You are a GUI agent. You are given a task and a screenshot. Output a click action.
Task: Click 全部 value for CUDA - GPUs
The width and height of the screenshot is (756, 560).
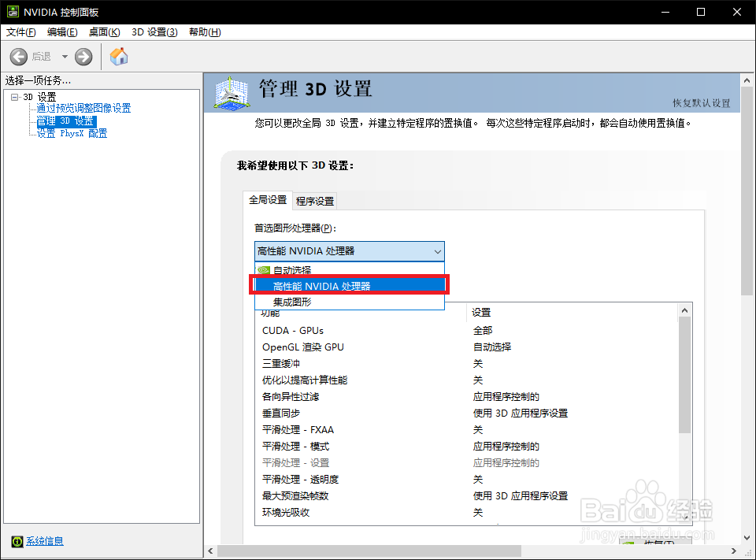(483, 330)
